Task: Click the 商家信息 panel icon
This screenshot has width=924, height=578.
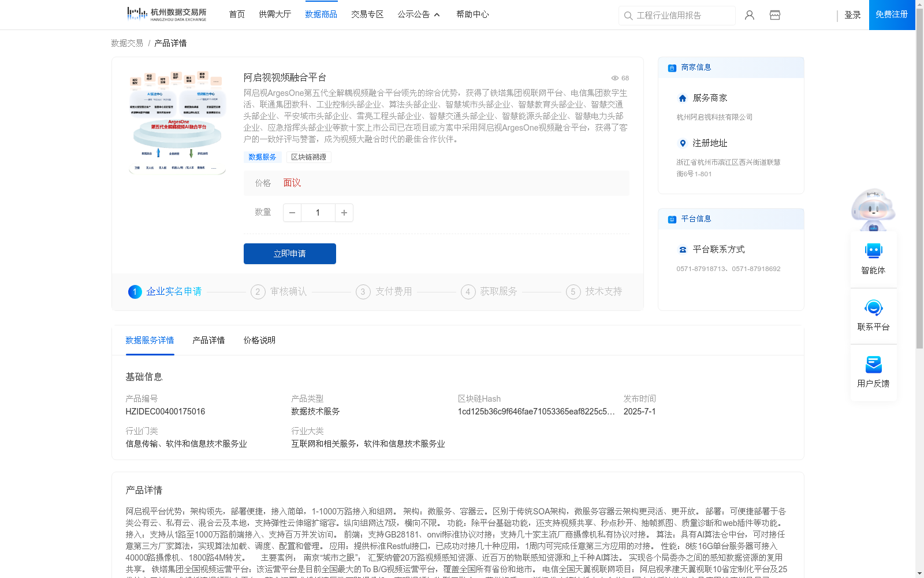Action: point(672,68)
